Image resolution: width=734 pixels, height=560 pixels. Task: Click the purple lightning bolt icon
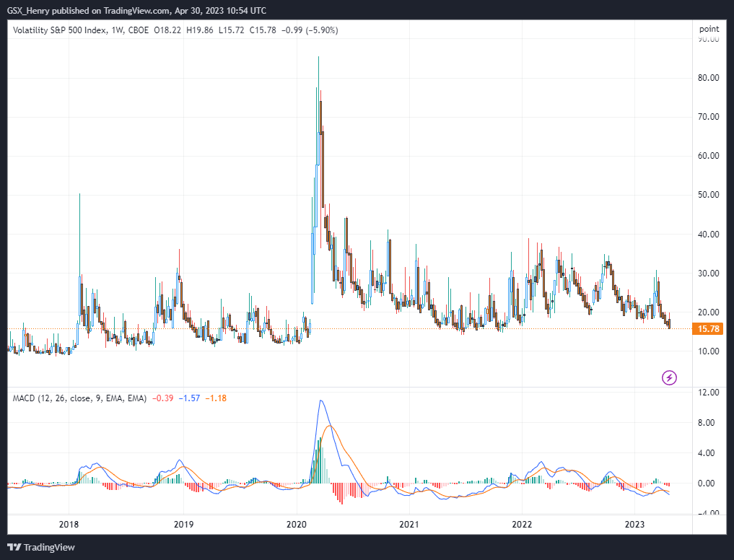click(669, 377)
